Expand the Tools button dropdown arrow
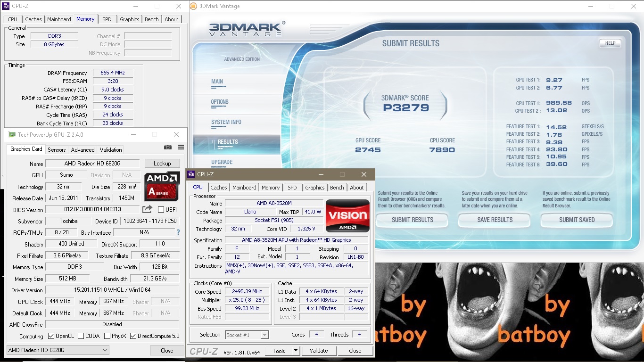Screen dimensions: 644x362 pos(296,351)
